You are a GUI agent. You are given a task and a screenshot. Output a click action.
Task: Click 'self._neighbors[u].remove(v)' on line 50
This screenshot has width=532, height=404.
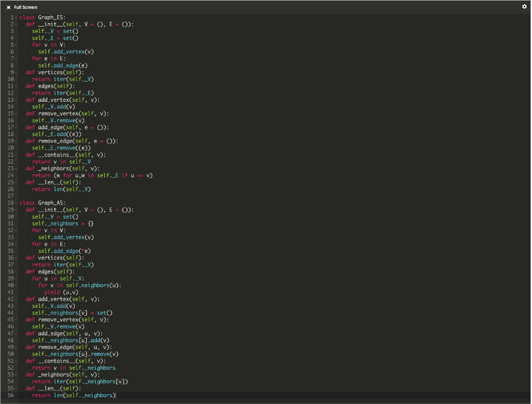coord(75,354)
